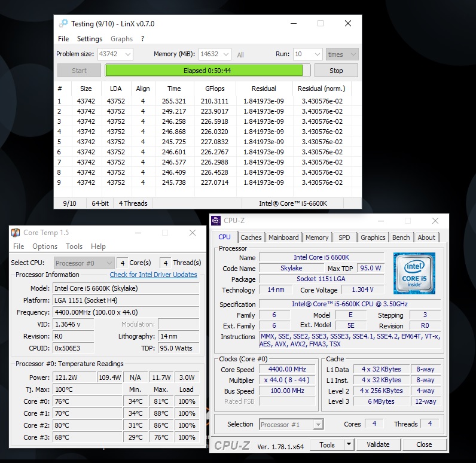Open the Help menu in Core Temp
476x463 pixels.
tap(98, 246)
